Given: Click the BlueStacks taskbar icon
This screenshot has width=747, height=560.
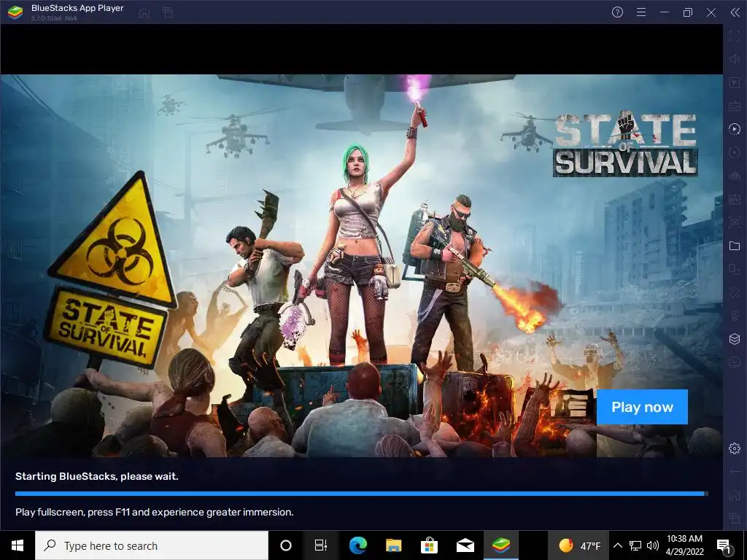Looking at the screenshot, I should point(501,545).
